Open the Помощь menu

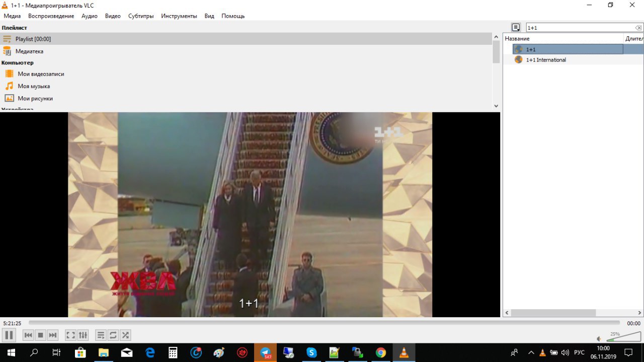(233, 16)
